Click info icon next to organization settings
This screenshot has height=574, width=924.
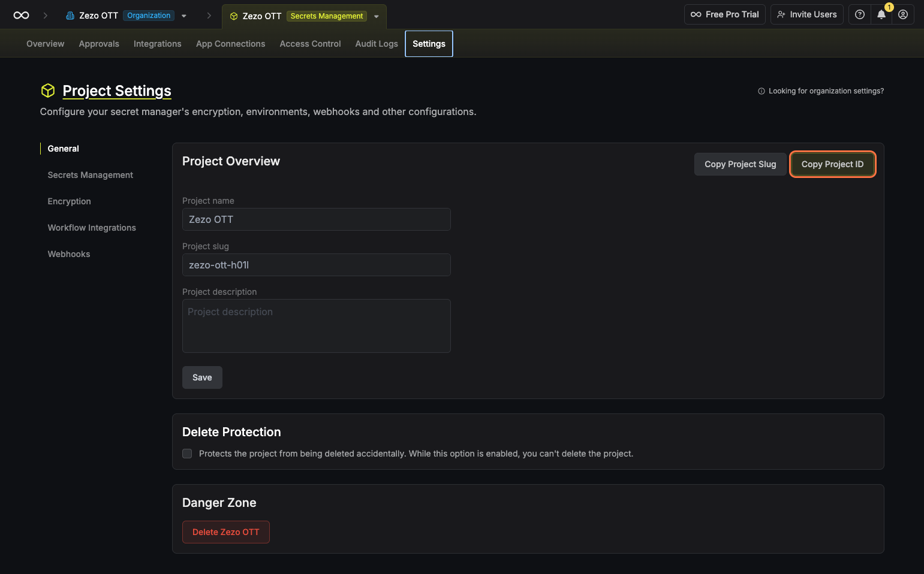click(761, 91)
